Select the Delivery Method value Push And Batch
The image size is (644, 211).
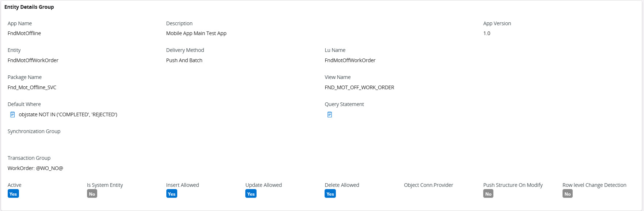coord(184,60)
